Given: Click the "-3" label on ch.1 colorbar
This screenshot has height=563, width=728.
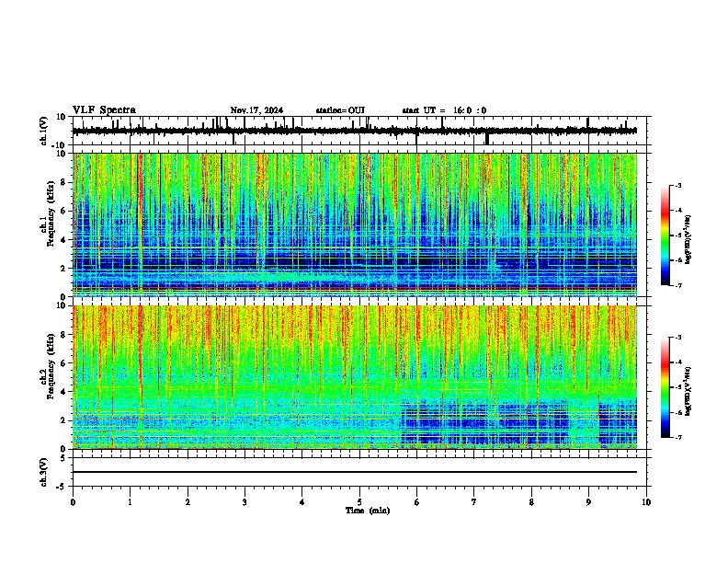Looking at the screenshot, I should pyautogui.click(x=678, y=186).
